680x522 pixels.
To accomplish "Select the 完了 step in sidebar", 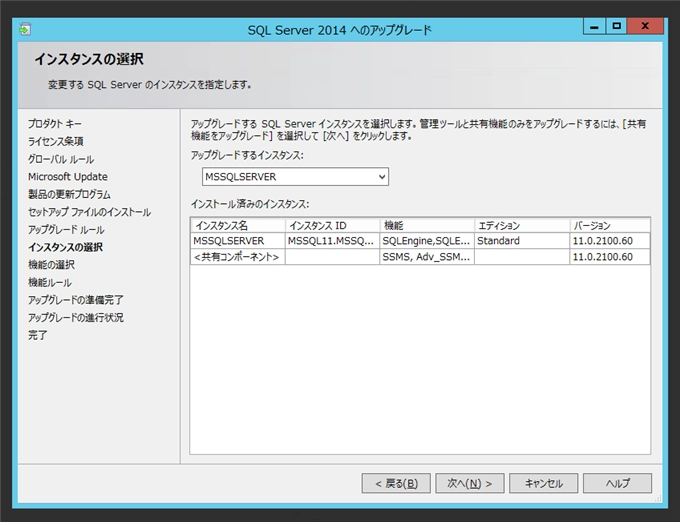I will pyautogui.click(x=37, y=335).
